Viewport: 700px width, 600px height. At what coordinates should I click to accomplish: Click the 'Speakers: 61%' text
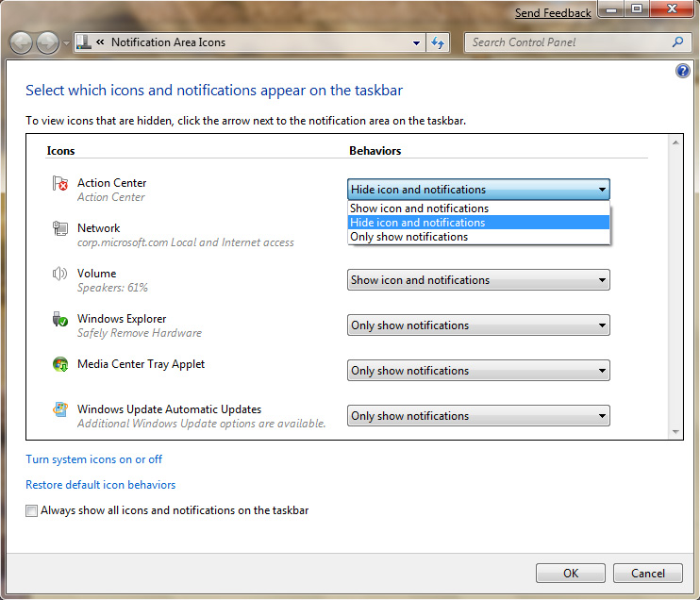click(112, 288)
